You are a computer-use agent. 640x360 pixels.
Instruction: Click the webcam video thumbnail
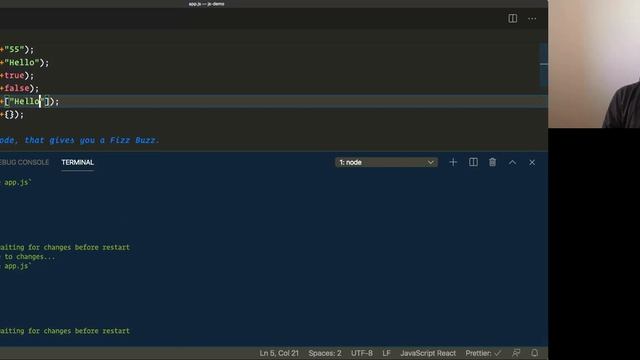(x=594, y=64)
